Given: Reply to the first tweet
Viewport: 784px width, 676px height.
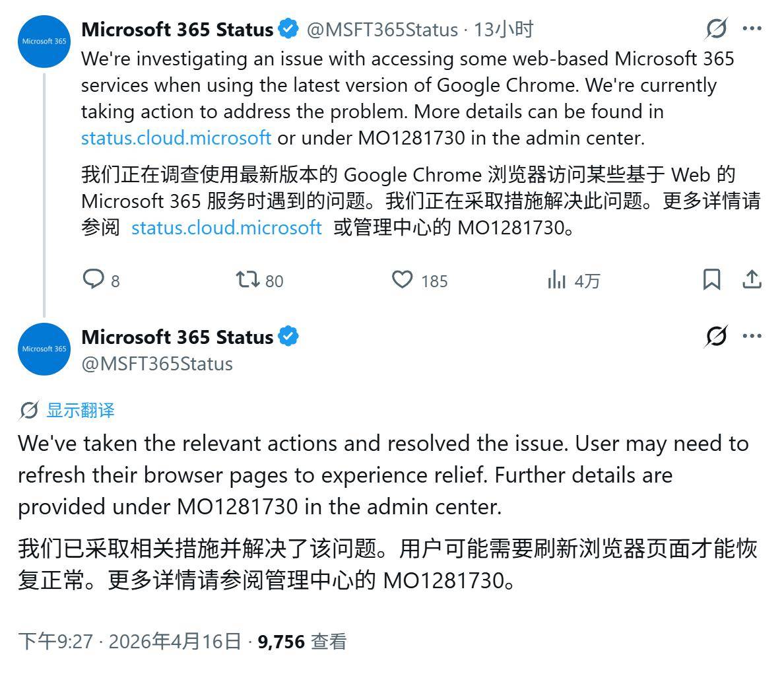Looking at the screenshot, I should (x=94, y=280).
